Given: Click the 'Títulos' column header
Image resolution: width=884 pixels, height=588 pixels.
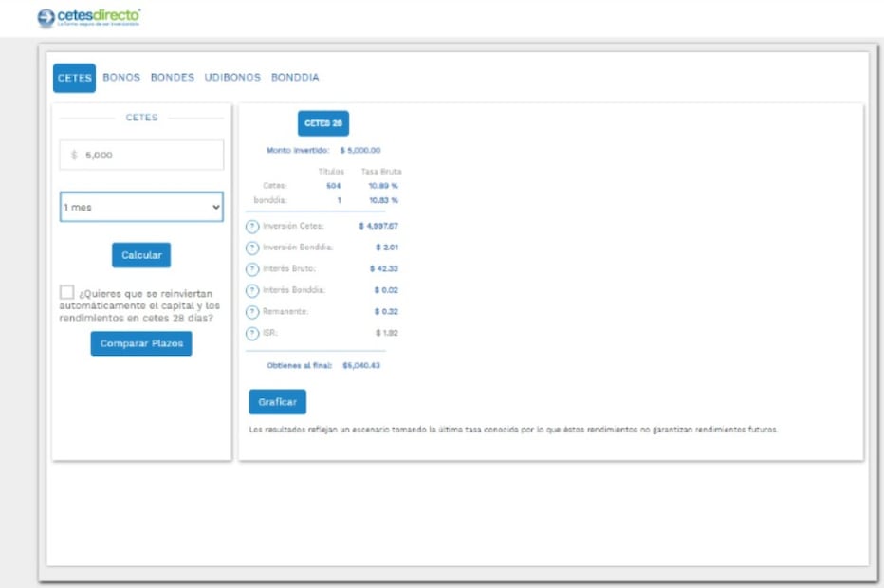Looking at the screenshot, I should pos(331,172).
